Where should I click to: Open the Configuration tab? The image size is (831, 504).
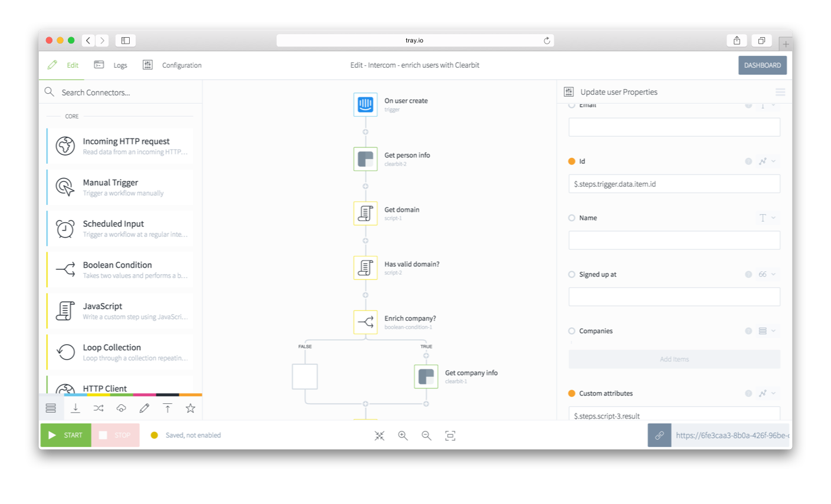pyautogui.click(x=172, y=65)
